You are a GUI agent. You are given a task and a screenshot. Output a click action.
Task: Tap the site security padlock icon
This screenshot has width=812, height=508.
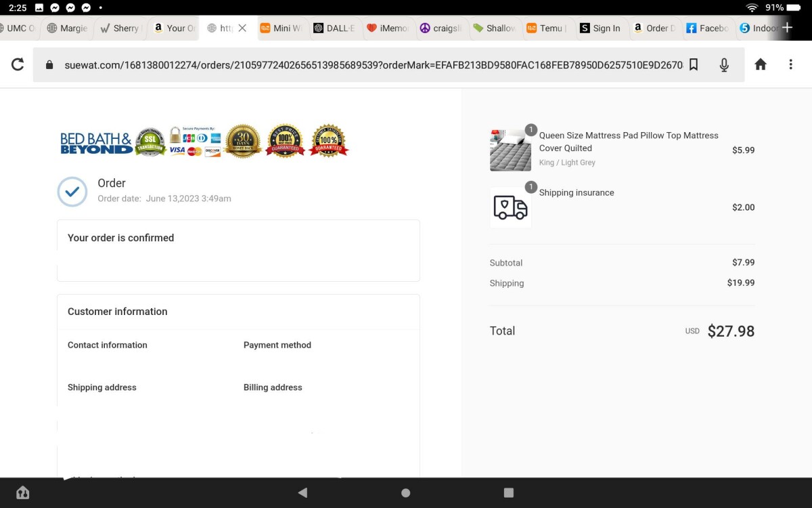click(49, 65)
